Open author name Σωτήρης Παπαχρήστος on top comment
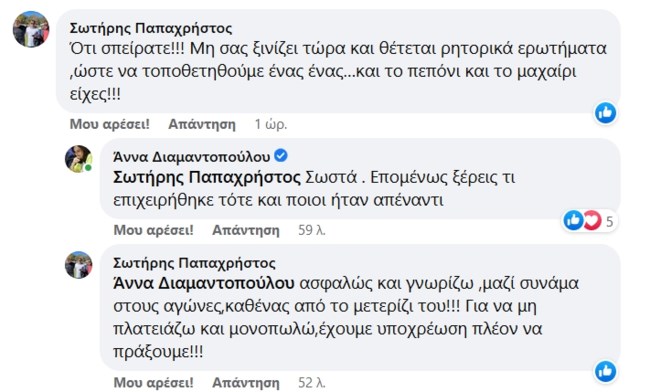The image size is (650, 392). pos(151,28)
